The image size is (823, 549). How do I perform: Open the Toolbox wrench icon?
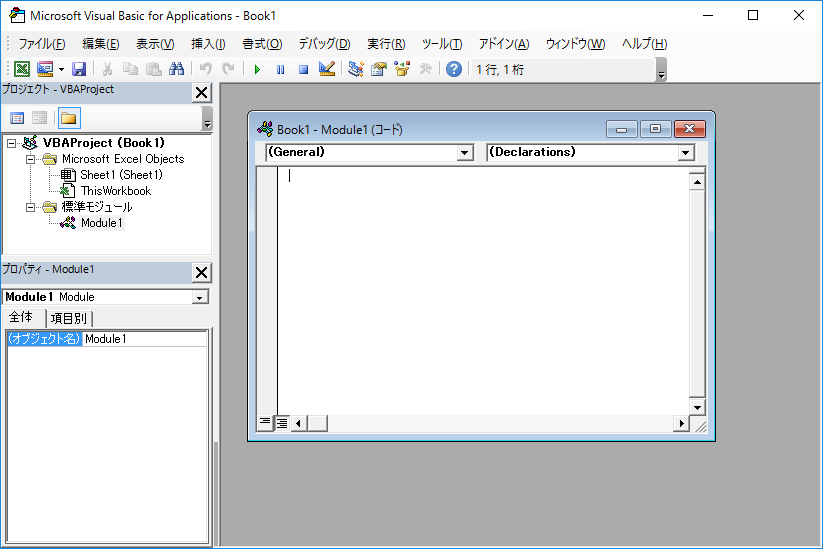(425, 69)
